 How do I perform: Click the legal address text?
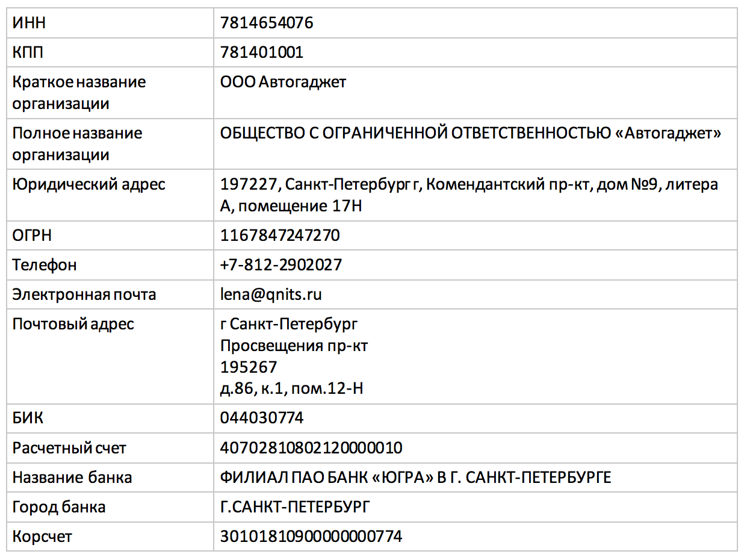pos(468,184)
